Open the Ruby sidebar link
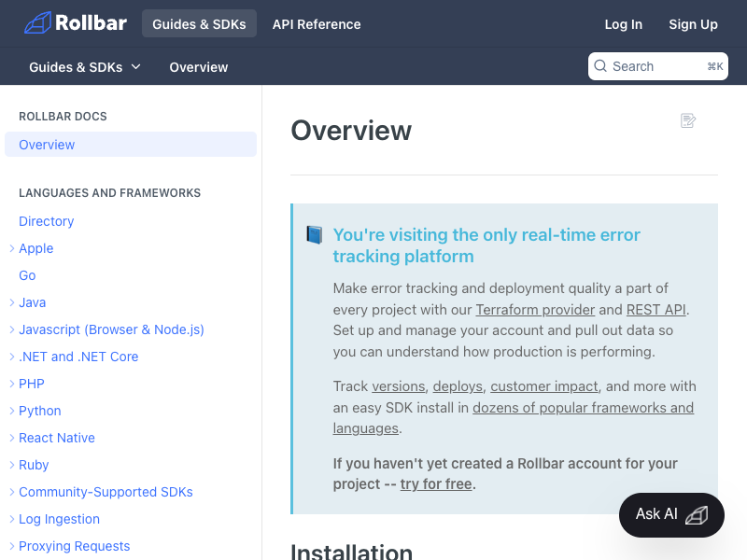 (34, 465)
